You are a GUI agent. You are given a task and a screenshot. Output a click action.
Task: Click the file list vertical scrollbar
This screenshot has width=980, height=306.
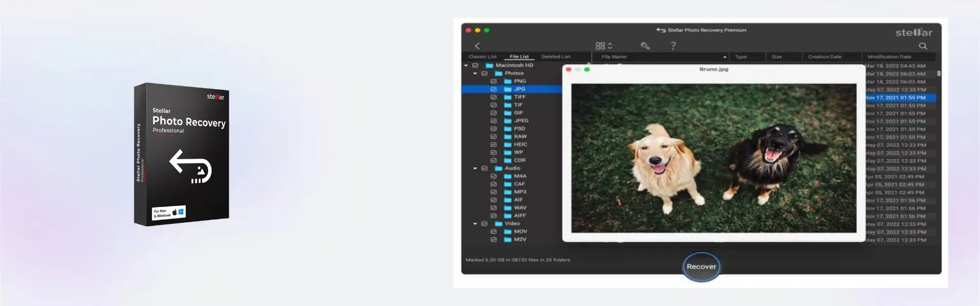pyautogui.click(x=939, y=73)
